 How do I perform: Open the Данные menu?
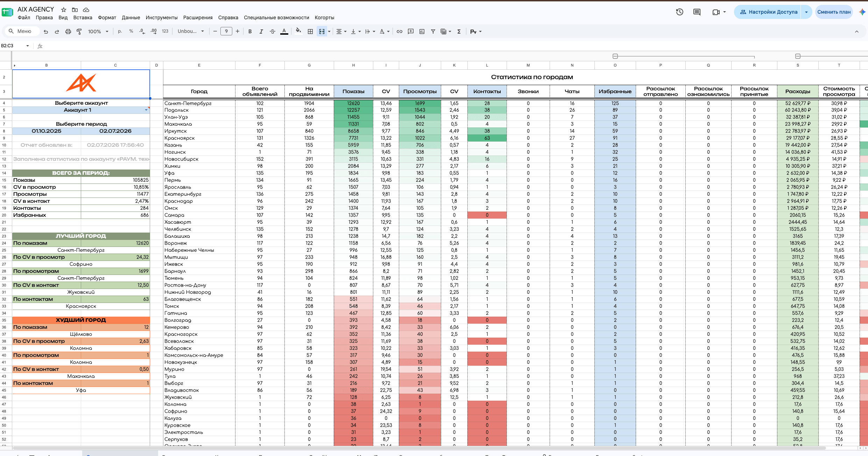131,18
